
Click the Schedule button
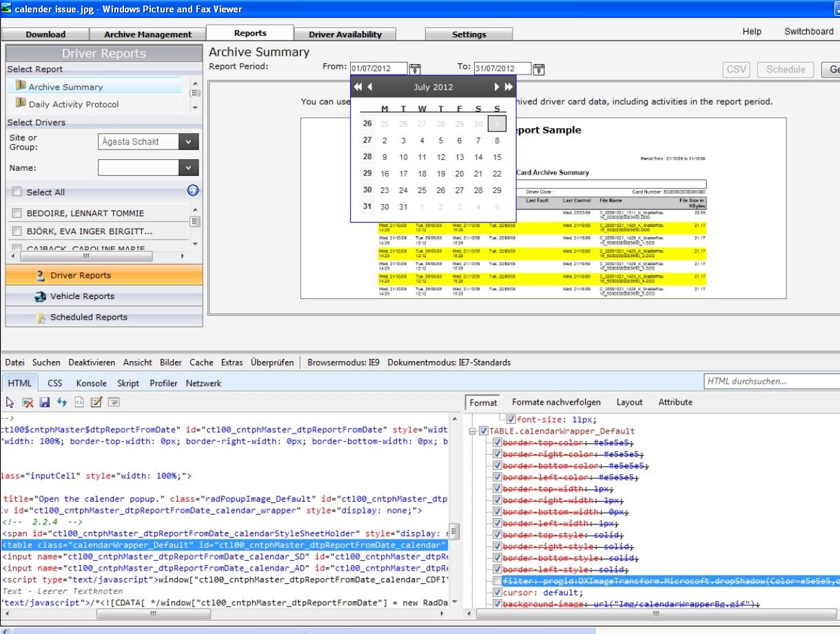(785, 70)
